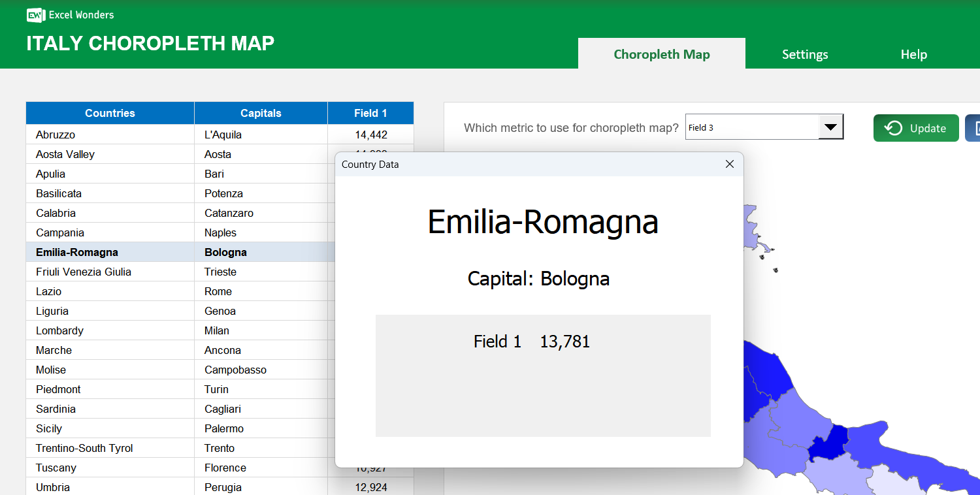Switch to the Settings tab

pyautogui.click(x=805, y=54)
